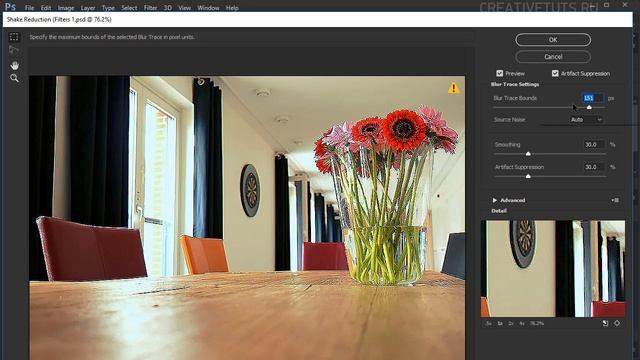Open the Source Noise dropdown
640x360 pixels.
(x=586, y=120)
